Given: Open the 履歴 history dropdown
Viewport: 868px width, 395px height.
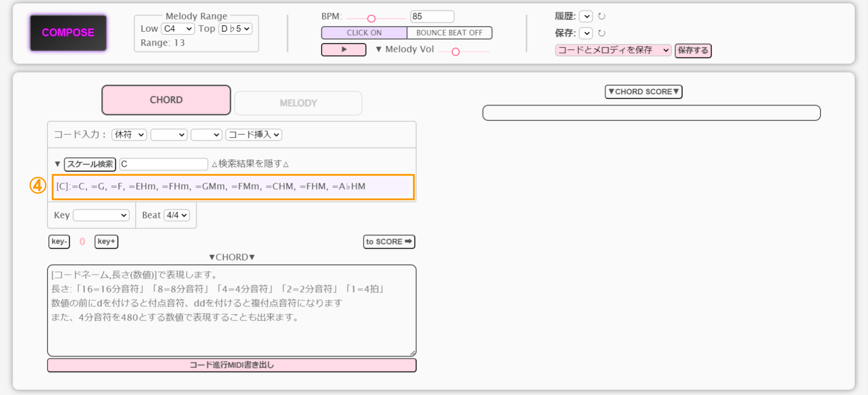Looking at the screenshot, I should 586,16.
